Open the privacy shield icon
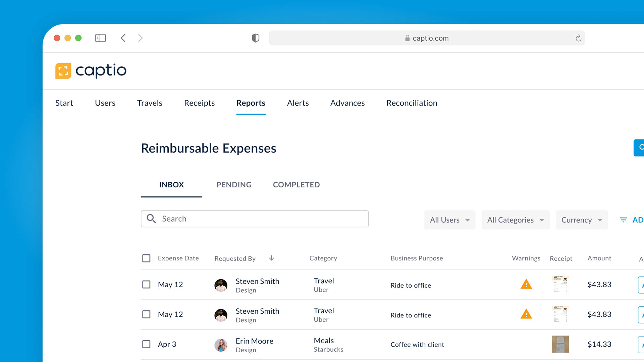644x362 pixels. click(256, 38)
